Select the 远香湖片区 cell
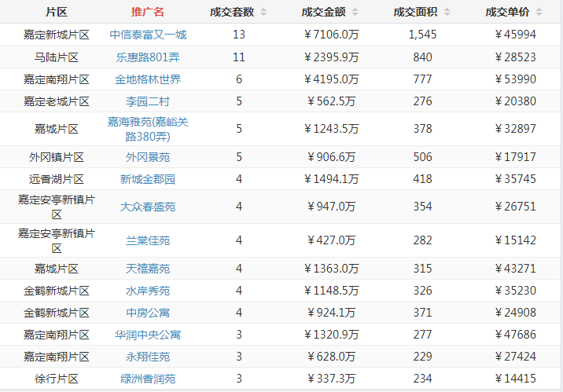The width and height of the screenshot is (563, 392). pyautogui.click(x=57, y=179)
